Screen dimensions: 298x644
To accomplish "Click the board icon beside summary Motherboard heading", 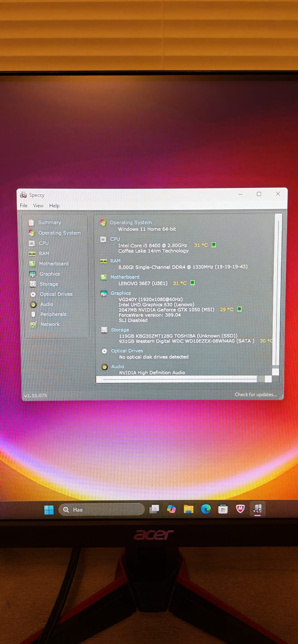I will [104, 277].
